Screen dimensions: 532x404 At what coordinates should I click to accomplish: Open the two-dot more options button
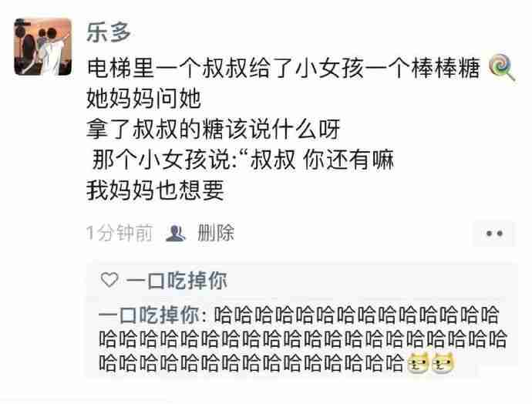[x=494, y=234]
